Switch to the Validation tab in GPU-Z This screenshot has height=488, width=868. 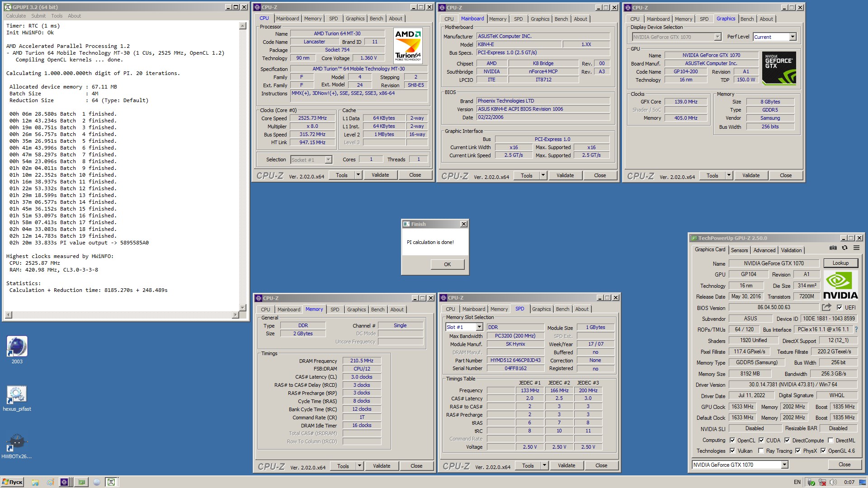pyautogui.click(x=791, y=250)
